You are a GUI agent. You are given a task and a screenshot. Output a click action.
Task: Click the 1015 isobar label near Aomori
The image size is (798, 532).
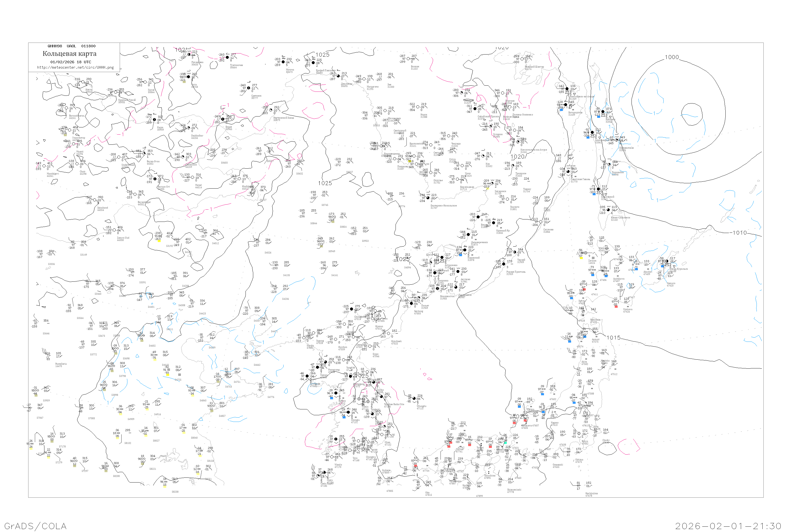point(613,338)
